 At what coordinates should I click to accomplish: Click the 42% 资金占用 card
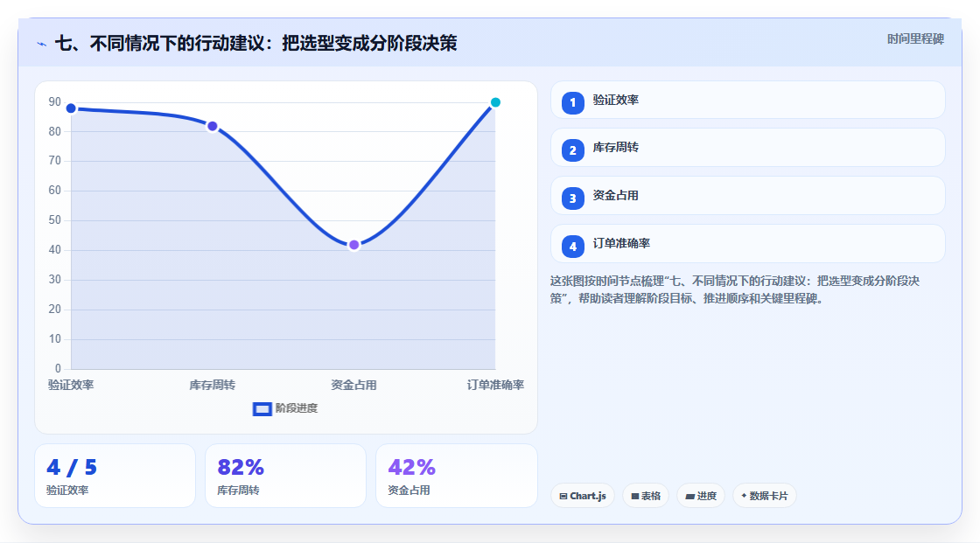click(x=456, y=476)
